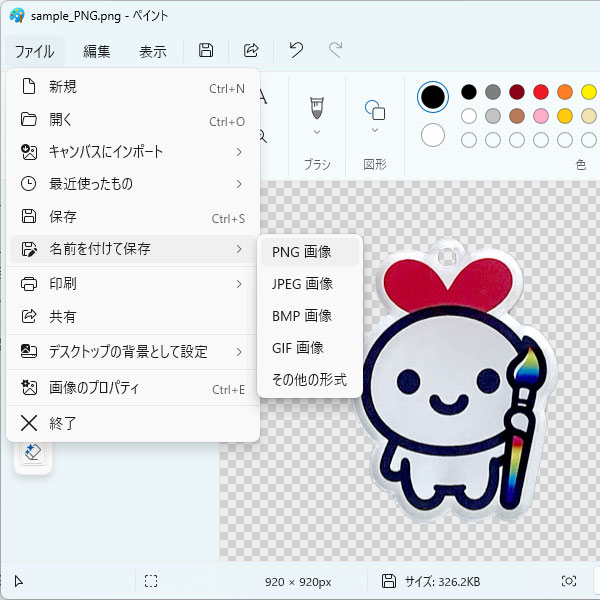600x600 pixels.
Task: Click the undo arrow icon
Action: point(296,50)
